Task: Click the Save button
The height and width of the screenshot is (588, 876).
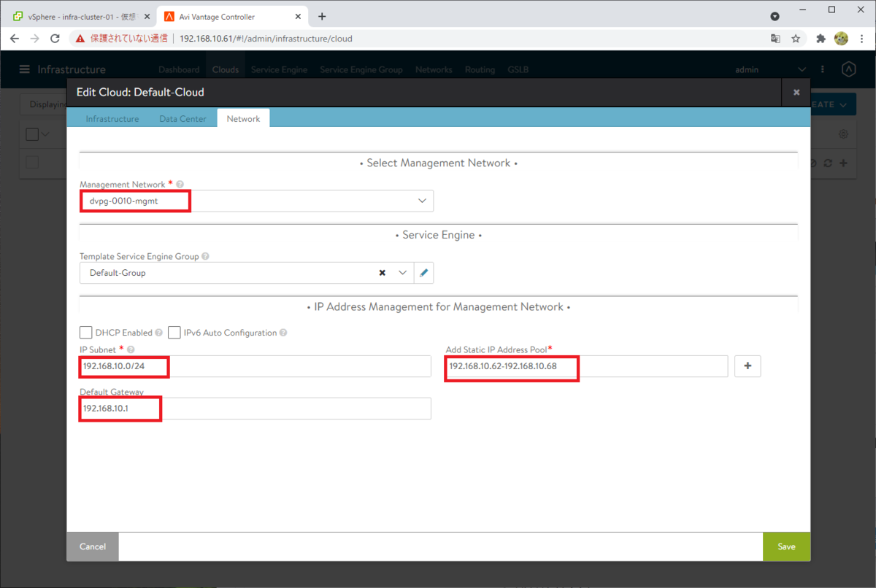Action: (786, 546)
